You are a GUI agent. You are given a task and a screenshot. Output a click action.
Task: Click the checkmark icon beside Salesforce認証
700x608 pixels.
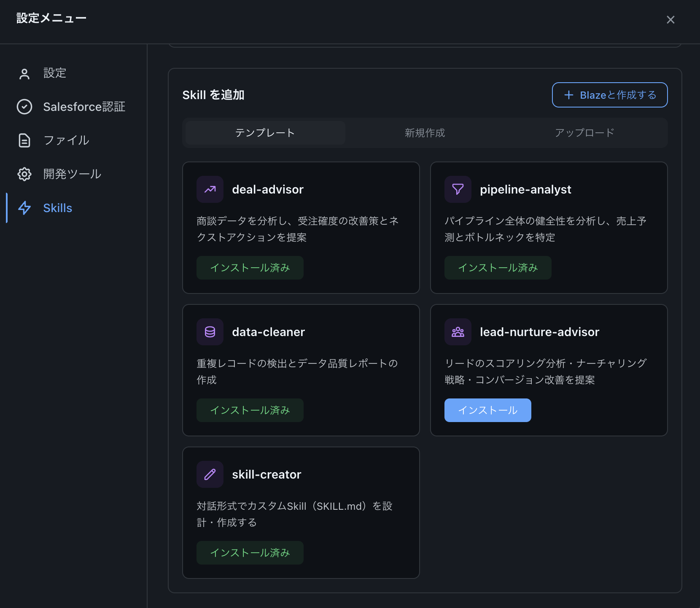point(24,107)
